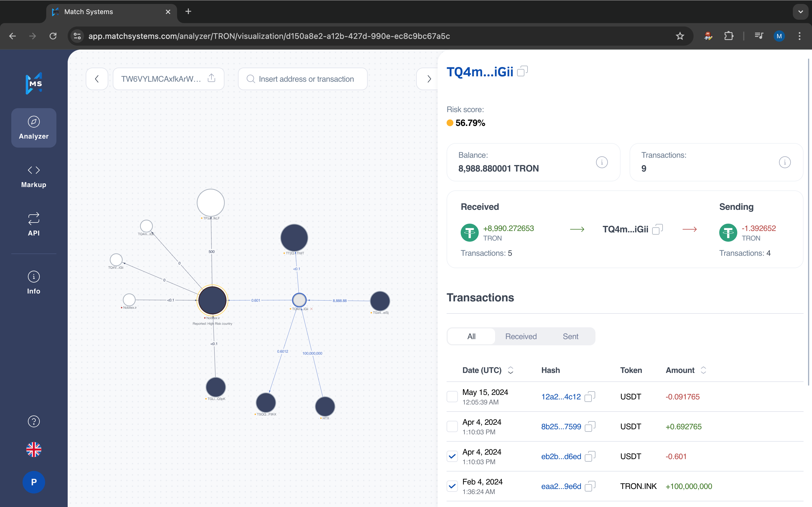
Task: Sort transactions by Date (UTC)
Action: pyautogui.click(x=510, y=370)
